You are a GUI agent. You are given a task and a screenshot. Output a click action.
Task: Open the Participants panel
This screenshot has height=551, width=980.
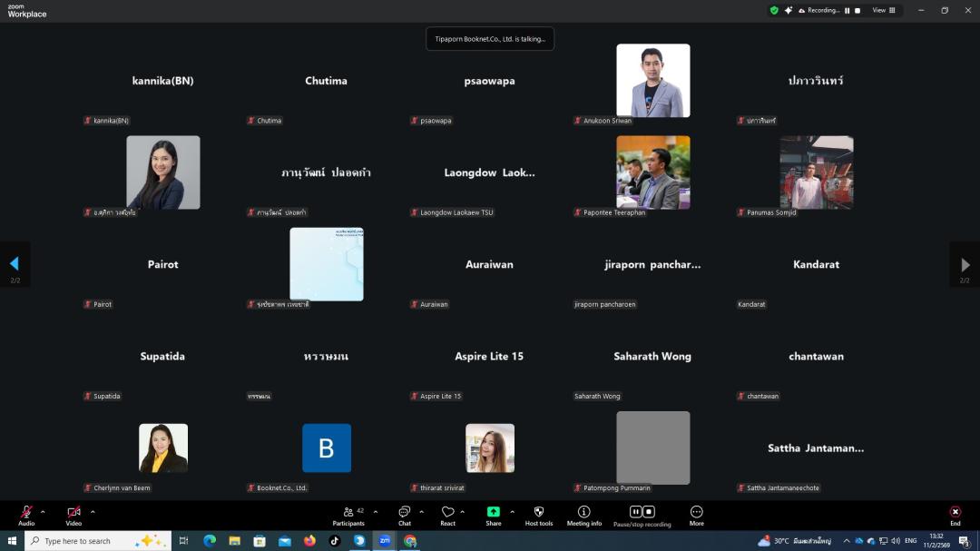point(348,514)
